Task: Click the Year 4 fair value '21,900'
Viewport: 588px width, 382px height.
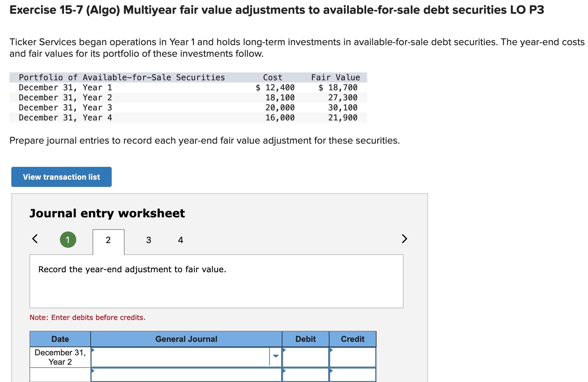Action: pos(343,118)
